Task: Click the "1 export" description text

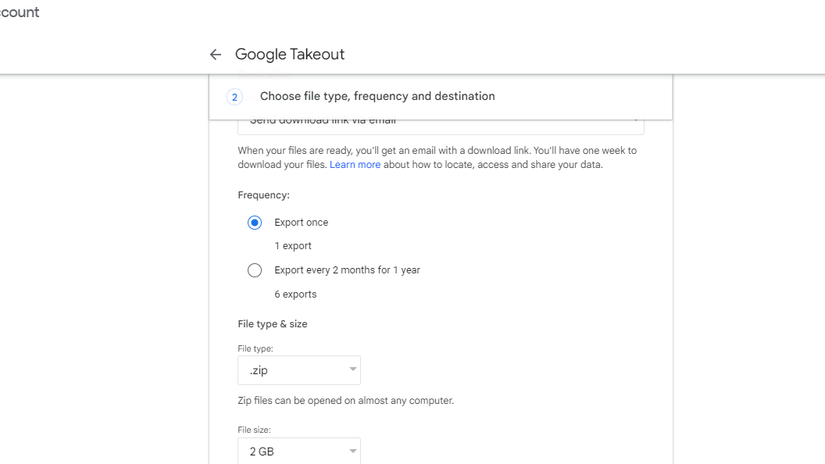Action: 293,246
